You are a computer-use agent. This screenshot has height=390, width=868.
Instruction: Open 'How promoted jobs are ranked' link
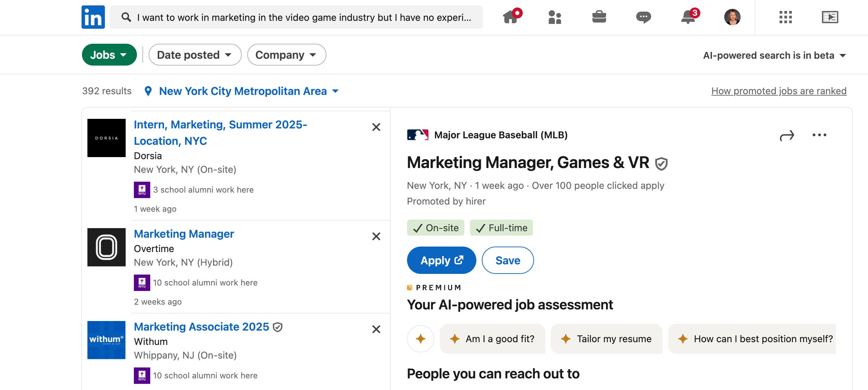[x=779, y=91]
